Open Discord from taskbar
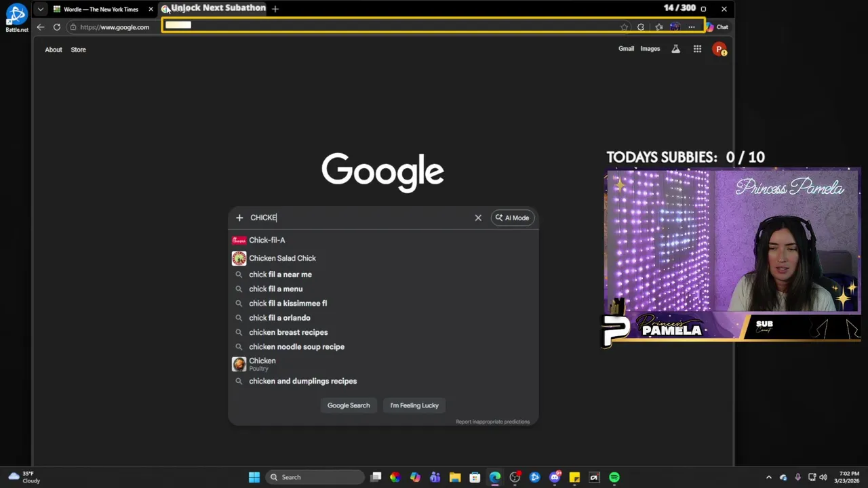Screen dimensions: 868x488 [x=555, y=477]
